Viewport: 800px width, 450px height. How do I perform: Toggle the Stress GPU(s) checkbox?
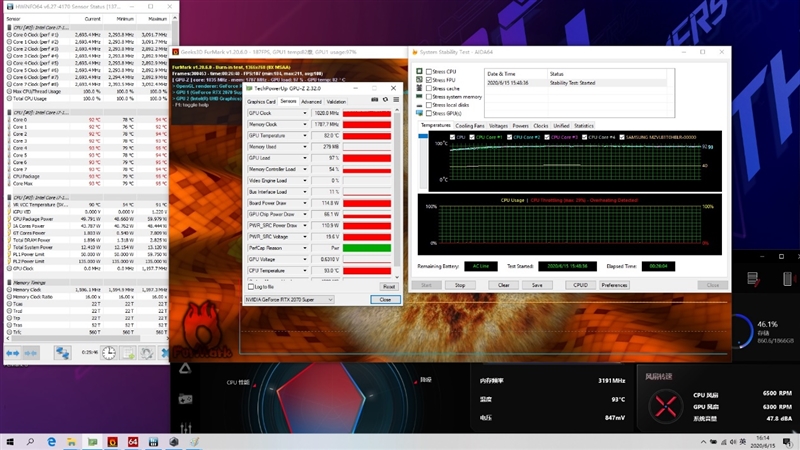pos(429,113)
